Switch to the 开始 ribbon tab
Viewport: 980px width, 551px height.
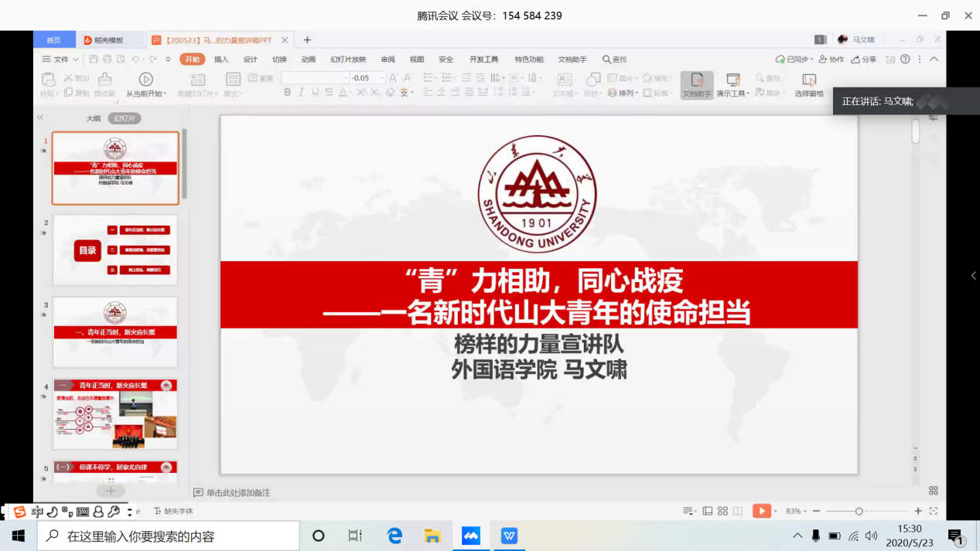coord(193,60)
